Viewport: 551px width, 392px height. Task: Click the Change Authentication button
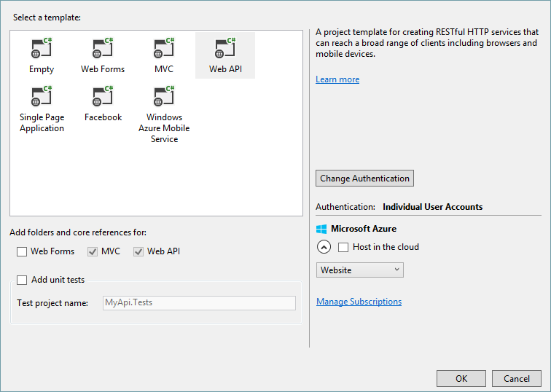point(364,179)
